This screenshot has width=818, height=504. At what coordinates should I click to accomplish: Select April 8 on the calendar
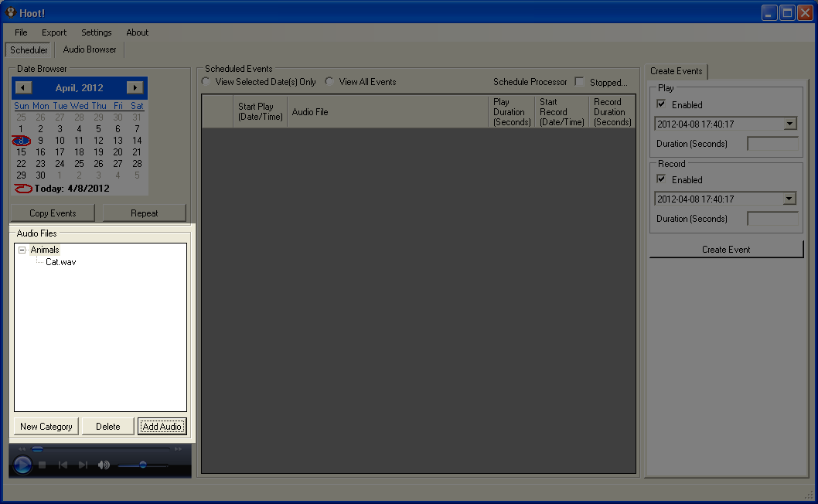(x=21, y=141)
